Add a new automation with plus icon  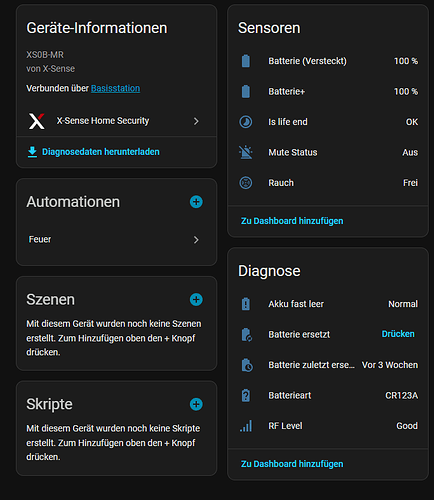(x=196, y=202)
